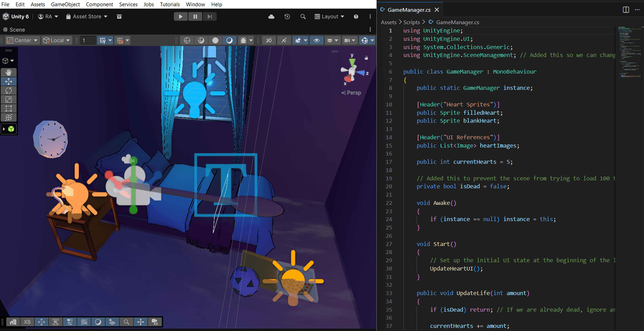Split the code editor to the right
The image size is (644, 331).
point(626,10)
